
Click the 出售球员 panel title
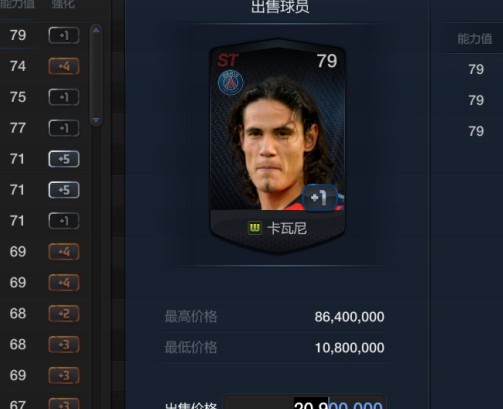click(x=280, y=7)
